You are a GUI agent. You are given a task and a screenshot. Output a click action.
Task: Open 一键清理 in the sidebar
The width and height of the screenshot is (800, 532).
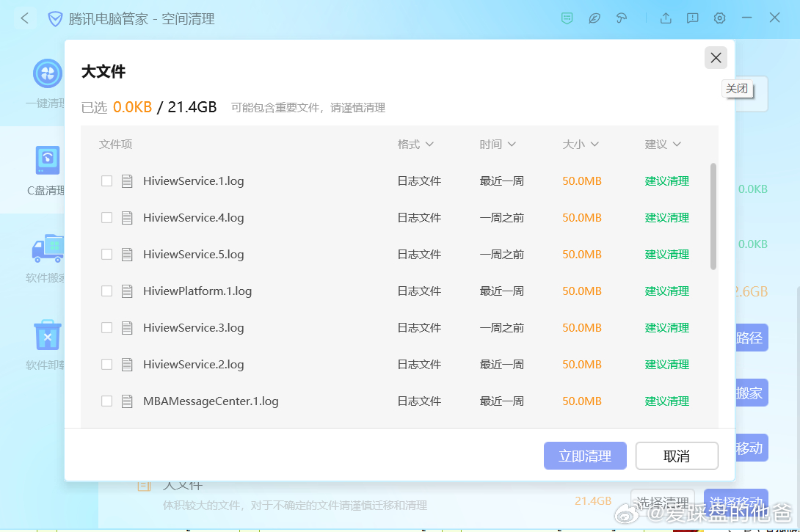pos(47,73)
